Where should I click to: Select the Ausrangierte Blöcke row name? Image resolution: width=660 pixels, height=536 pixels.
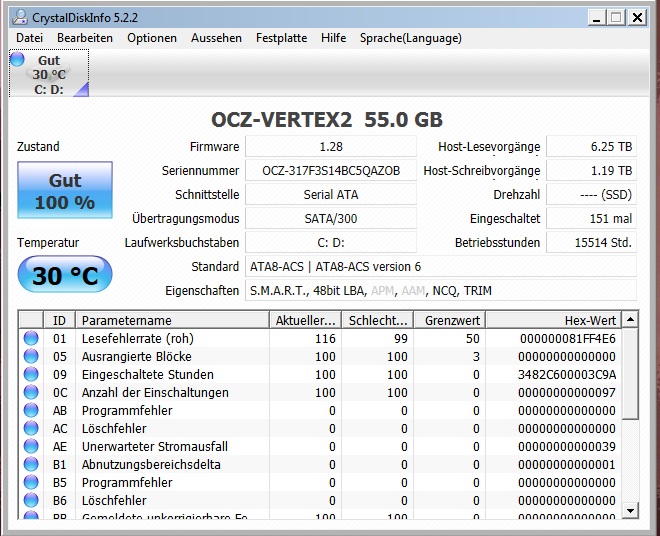136,357
